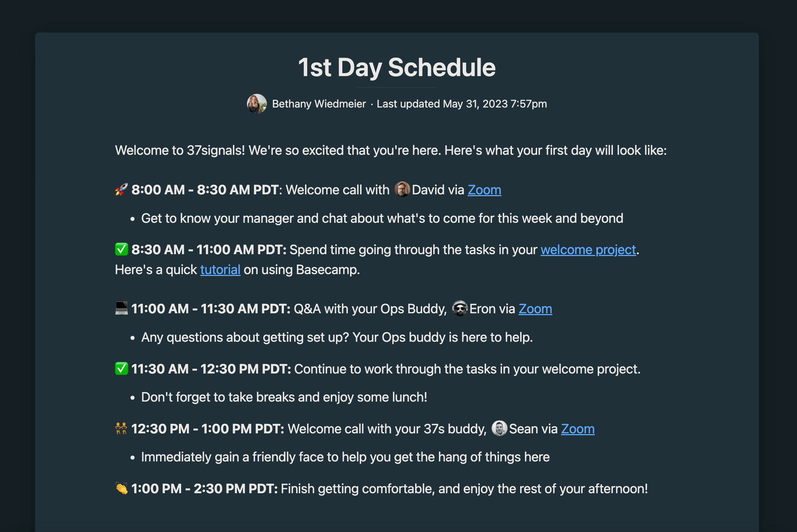The width and height of the screenshot is (797, 532).
Task: Click the green checkmark at 8:30 AM
Action: 121,249
